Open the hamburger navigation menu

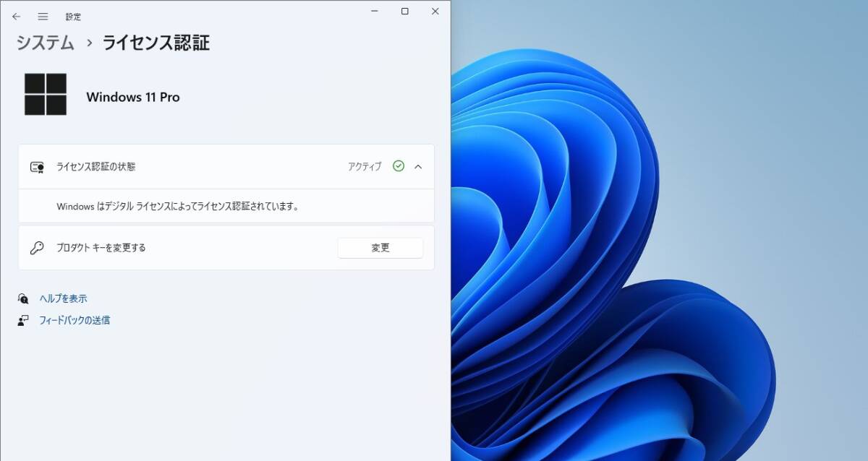(43, 16)
